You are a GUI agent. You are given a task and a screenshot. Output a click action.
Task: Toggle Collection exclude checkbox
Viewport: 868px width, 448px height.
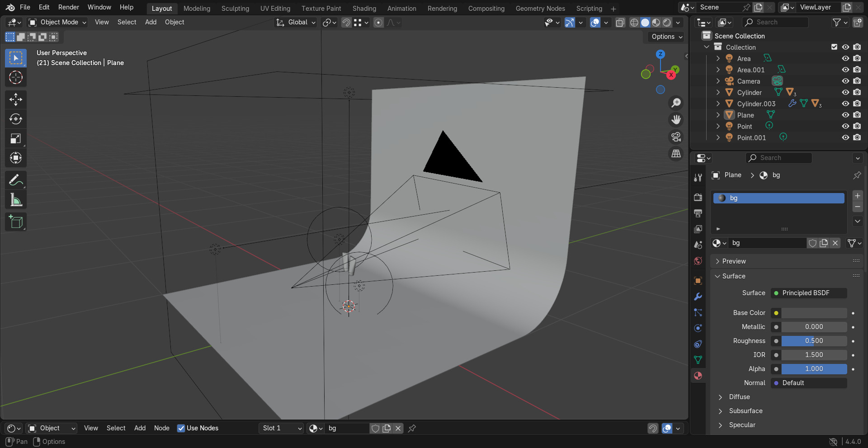(x=835, y=47)
